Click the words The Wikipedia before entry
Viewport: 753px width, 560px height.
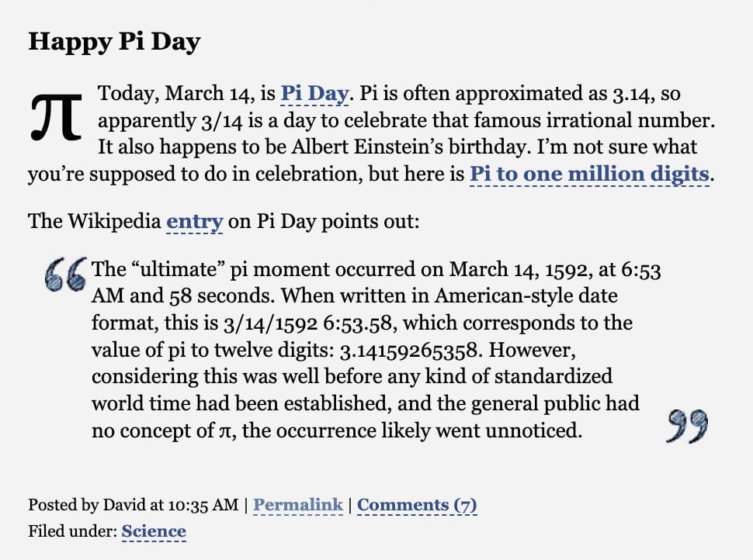(95, 222)
